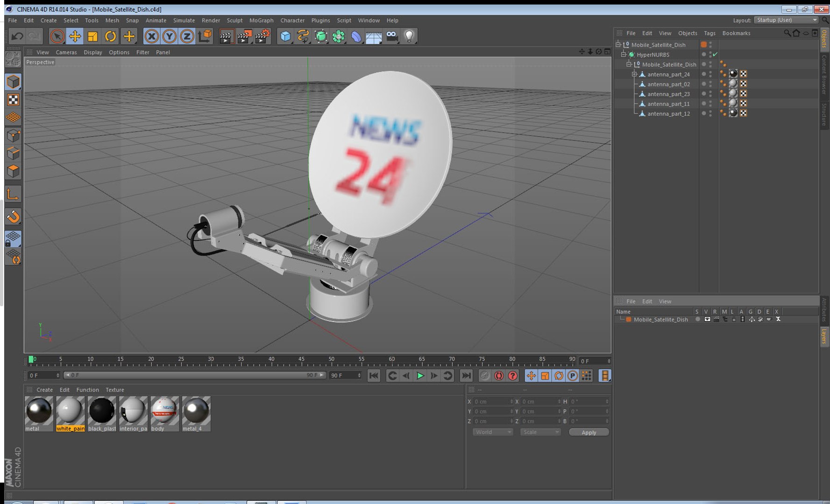This screenshot has width=830, height=504.
Task: Add a Cube primitive object
Action: point(285,36)
